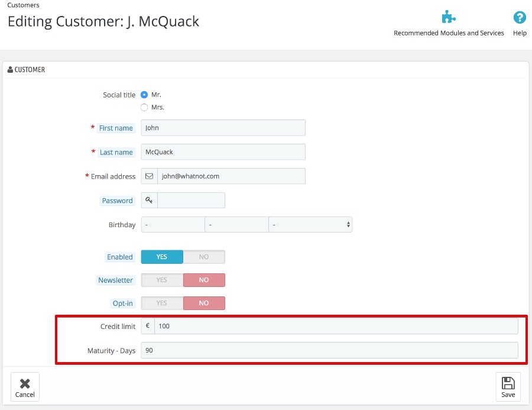The width and height of the screenshot is (532, 410).
Task: Click the user icon in Customer header
Action: tap(10, 70)
